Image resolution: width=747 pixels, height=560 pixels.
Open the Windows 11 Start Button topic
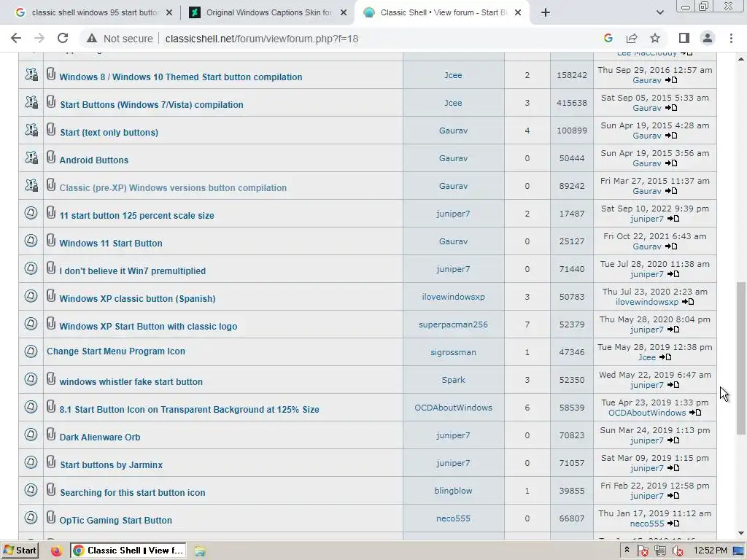click(111, 243)
